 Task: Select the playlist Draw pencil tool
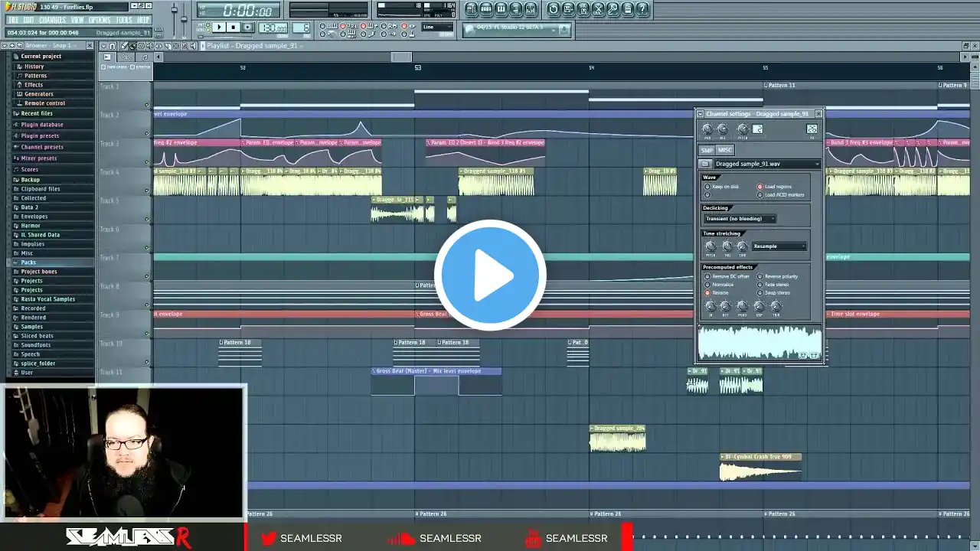click(125, 46)
